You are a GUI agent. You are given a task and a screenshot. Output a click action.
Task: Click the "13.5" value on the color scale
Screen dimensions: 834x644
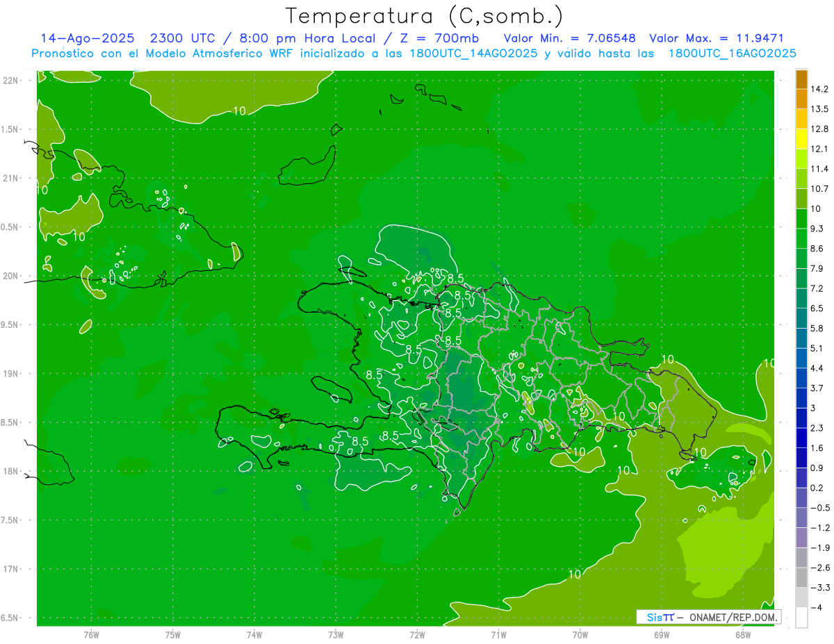[x=819, y=109]
